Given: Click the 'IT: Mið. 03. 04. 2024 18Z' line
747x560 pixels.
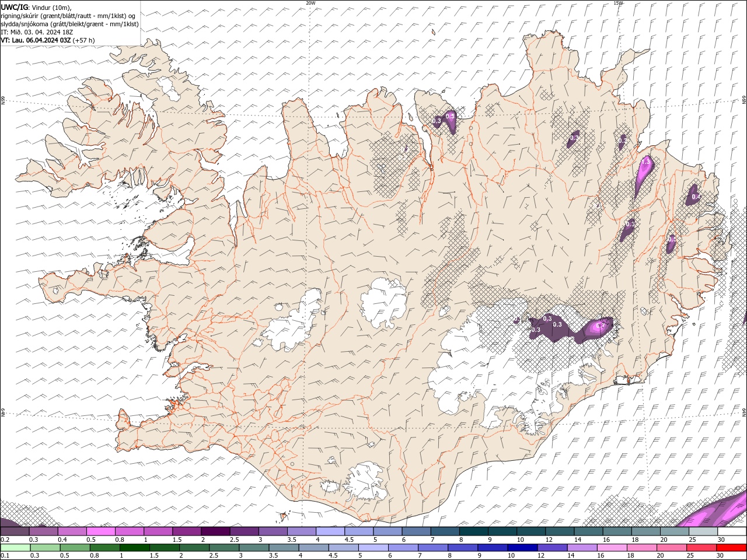Looking at the screenshot, I should pos(37,32).
